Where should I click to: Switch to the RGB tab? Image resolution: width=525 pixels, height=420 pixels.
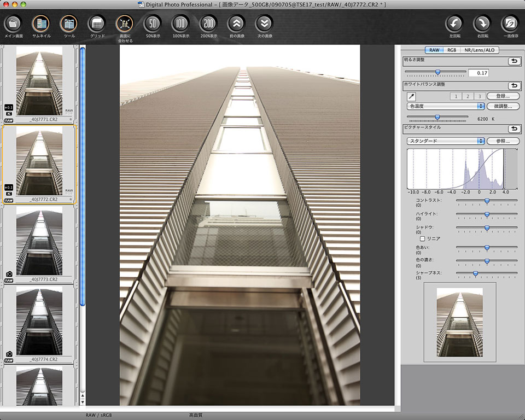click(451, 50)
